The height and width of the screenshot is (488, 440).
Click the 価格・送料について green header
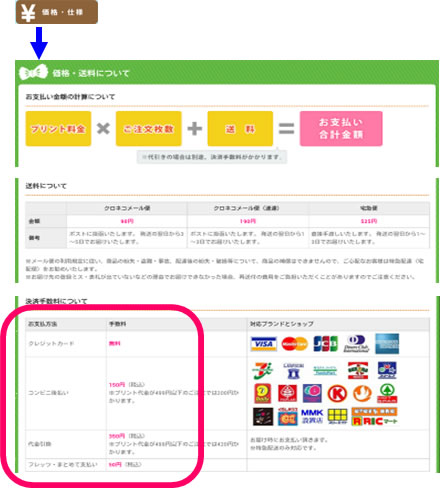point(227,73)
